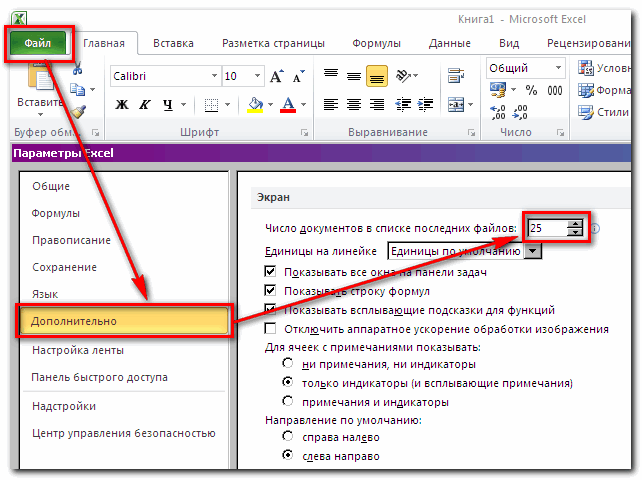Toggle underline Ч formatting
Image resolution: width=642 pixels, height=480 pixels.
pos(168,105)
